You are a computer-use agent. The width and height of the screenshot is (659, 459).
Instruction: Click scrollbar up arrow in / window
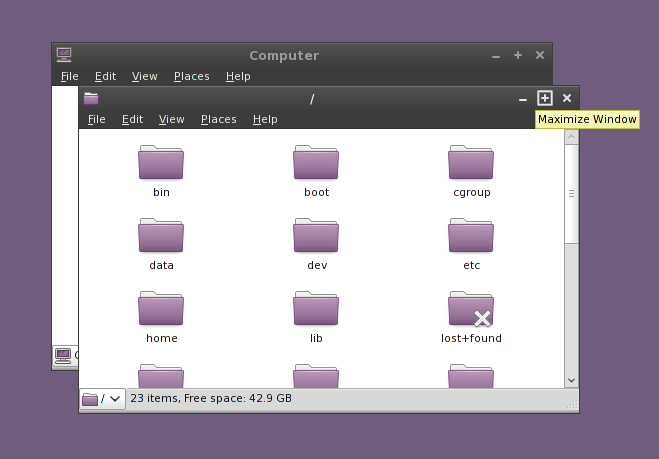click(x=571, y=137)
